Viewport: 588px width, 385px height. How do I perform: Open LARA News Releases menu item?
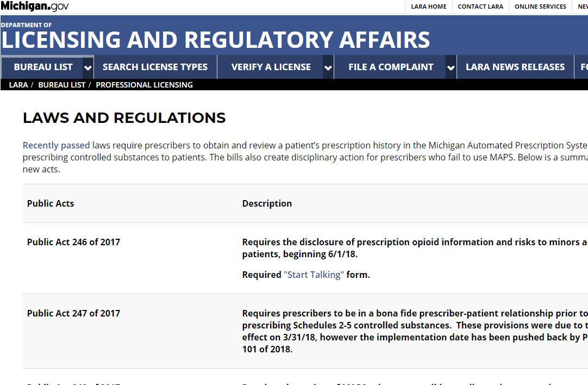click(x=515, y=67)
